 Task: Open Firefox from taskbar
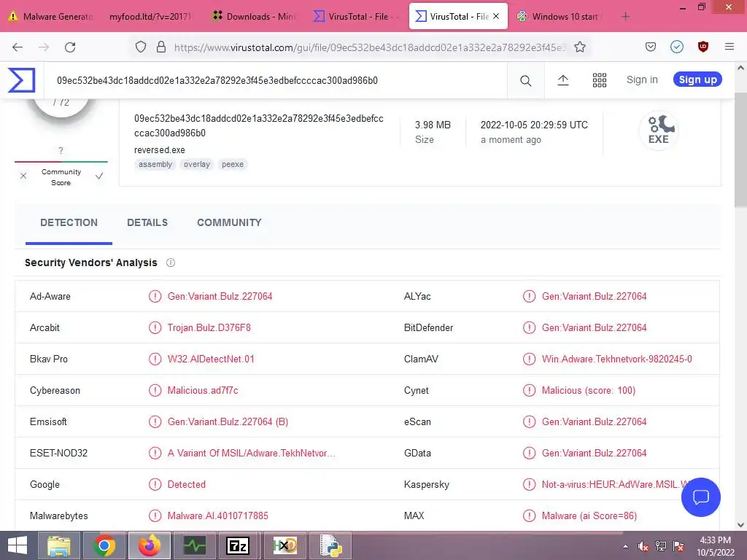click(x=150, y=545)
